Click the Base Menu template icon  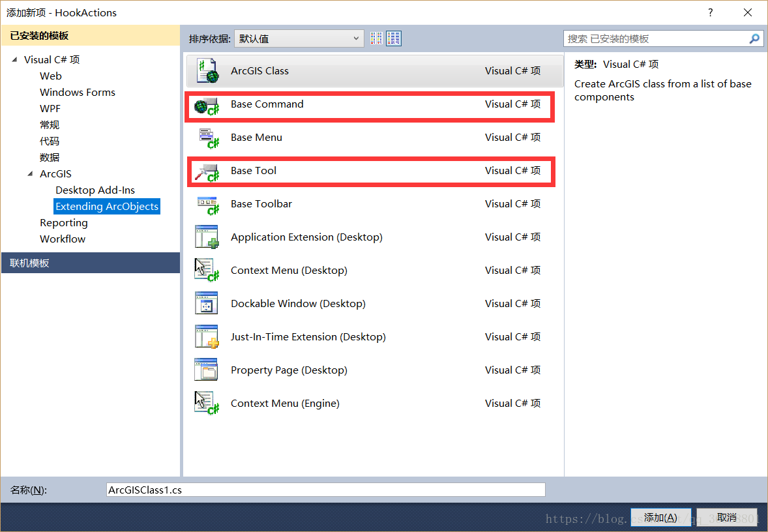[x=208, y=138]
